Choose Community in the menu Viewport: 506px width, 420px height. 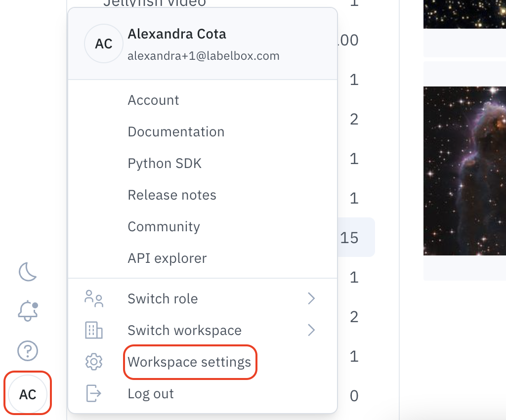[203, 226]
